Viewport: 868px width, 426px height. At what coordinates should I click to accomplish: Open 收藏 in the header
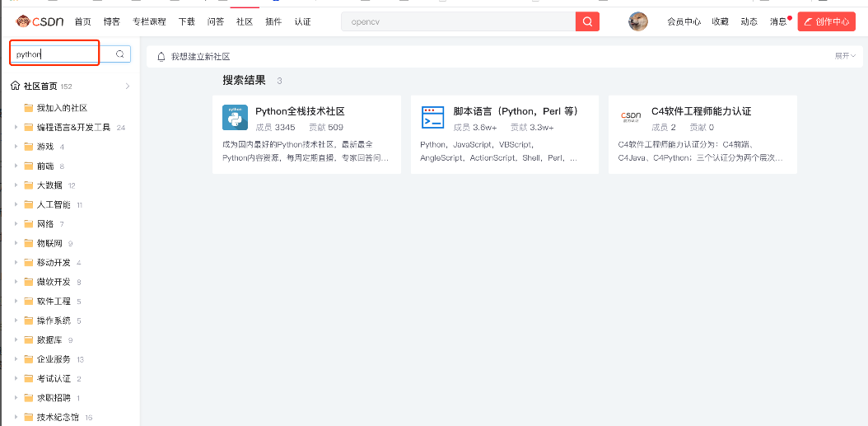click(721, 21)
